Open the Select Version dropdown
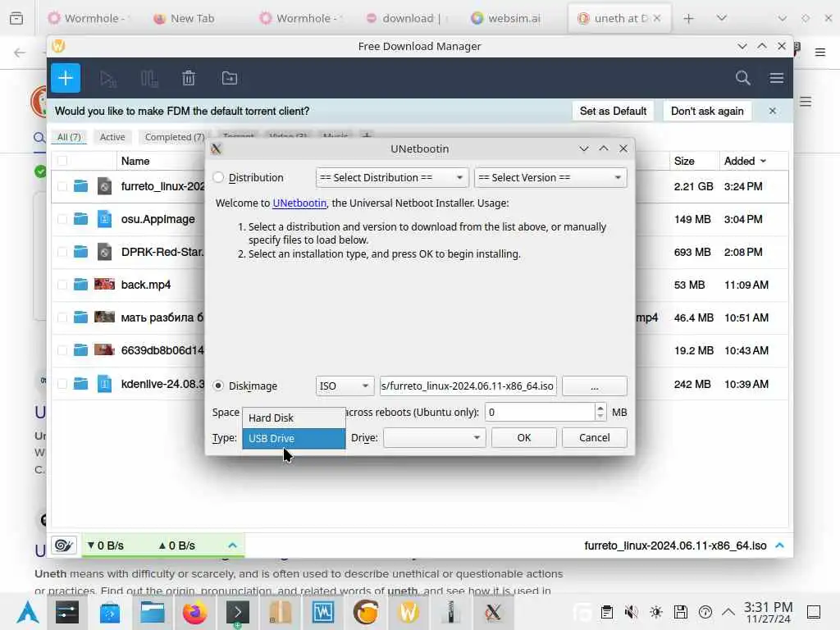Viewport: 840px width, 630px height. (x=550, y=177)
